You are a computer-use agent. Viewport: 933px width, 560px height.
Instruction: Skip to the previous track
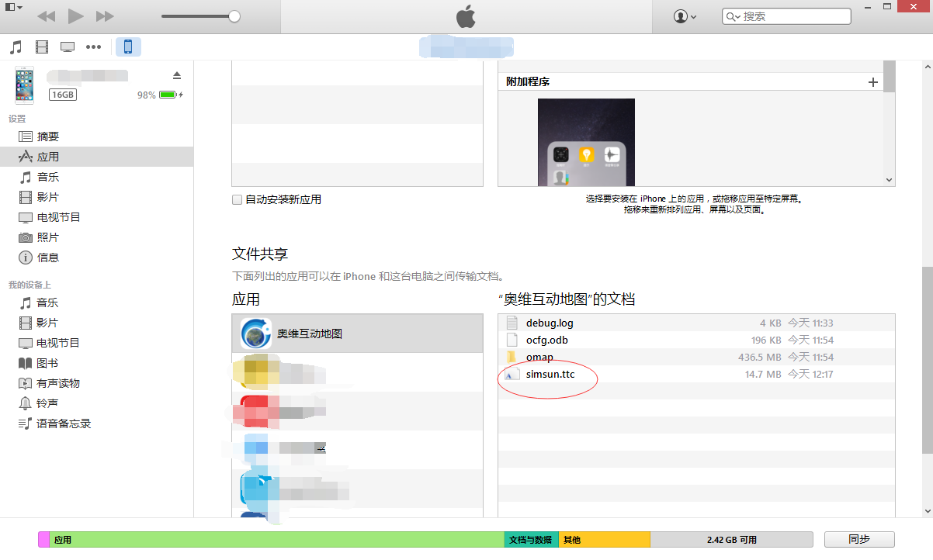pyautogui.click(x=47, y=16)
